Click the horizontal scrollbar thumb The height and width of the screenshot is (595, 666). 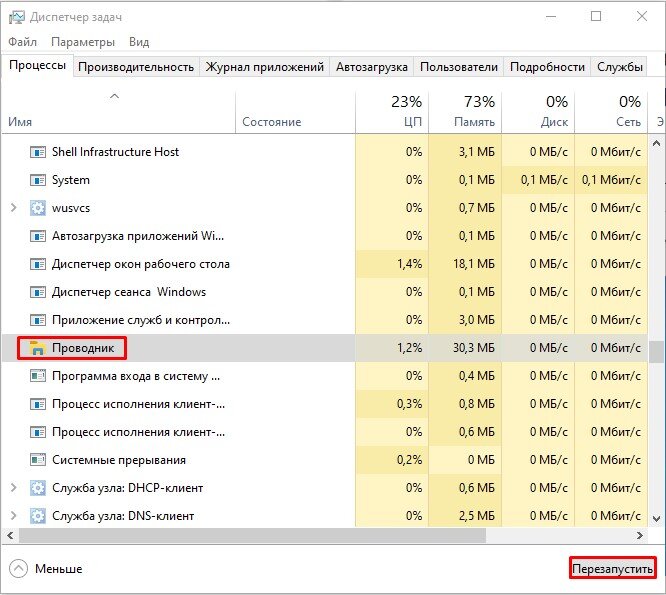pyautogui.click(x=252, y=536)
